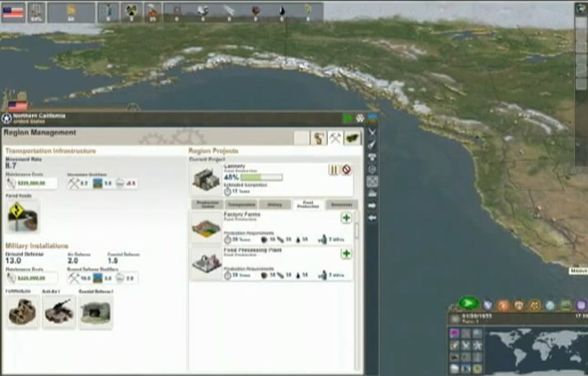Viewport: 588px width, 376px height.
Task: Toggle the purple minimap filter button
Action: (x=455, y=333)
